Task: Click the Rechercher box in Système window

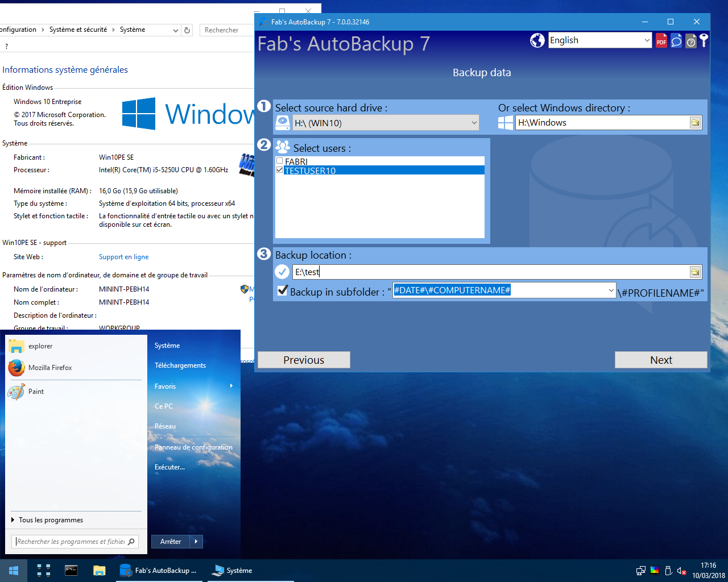Action: click(226, 30)
